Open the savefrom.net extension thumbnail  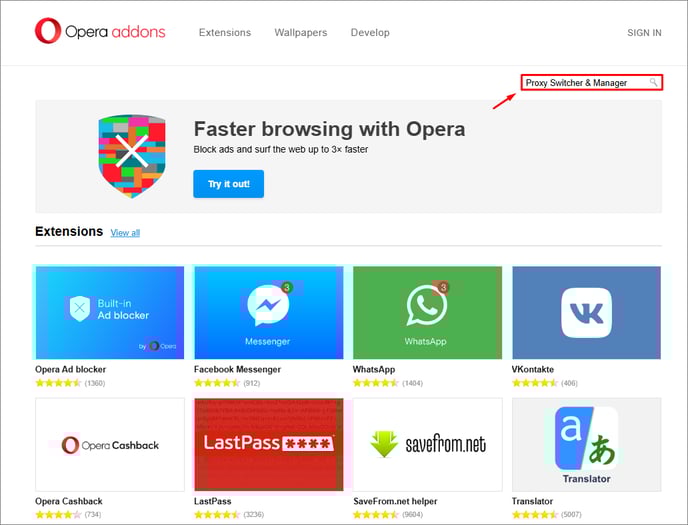click(x=427, y=445)
